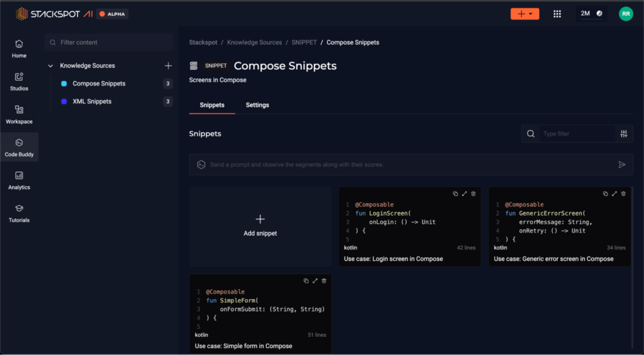Click the '51 lines' label
644x355 pixels.
pos(317,335)
